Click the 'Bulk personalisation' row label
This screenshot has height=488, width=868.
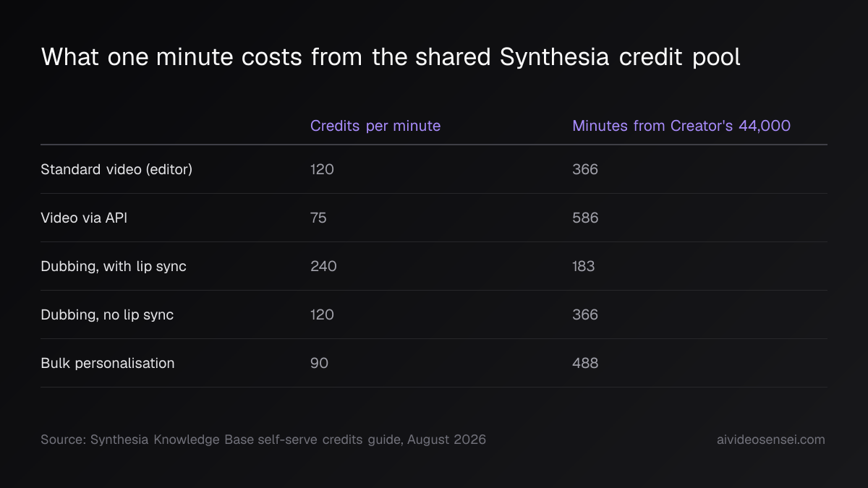[108, 363]
